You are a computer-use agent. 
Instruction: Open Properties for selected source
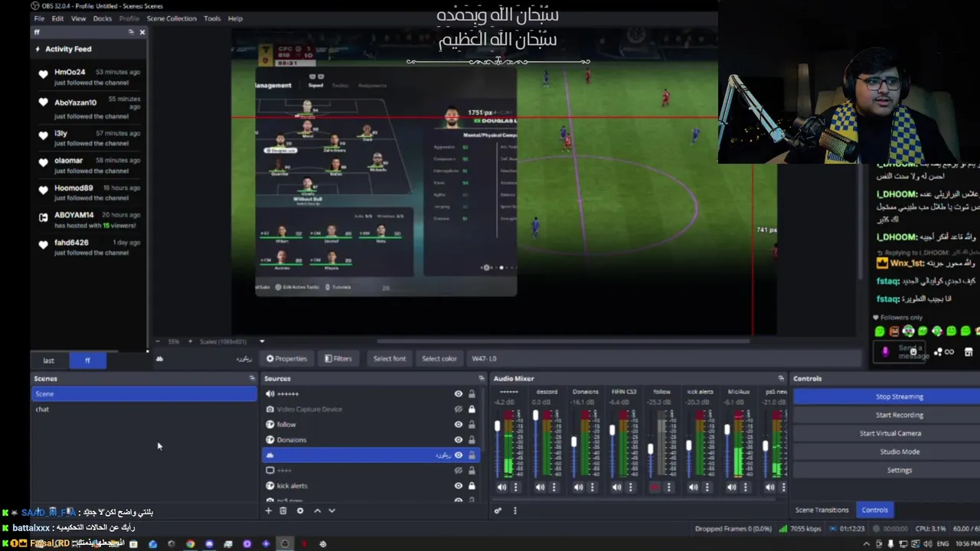[x=286, y=358]
